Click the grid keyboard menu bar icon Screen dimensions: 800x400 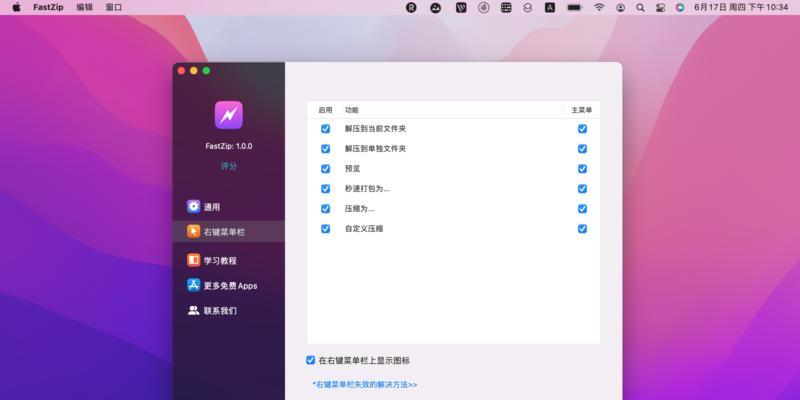[506, 8]
